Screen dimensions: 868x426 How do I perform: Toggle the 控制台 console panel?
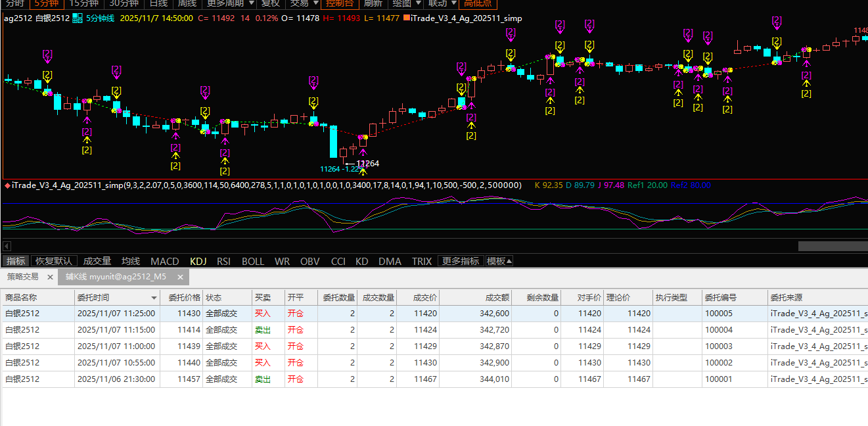(x=340, y=3)
